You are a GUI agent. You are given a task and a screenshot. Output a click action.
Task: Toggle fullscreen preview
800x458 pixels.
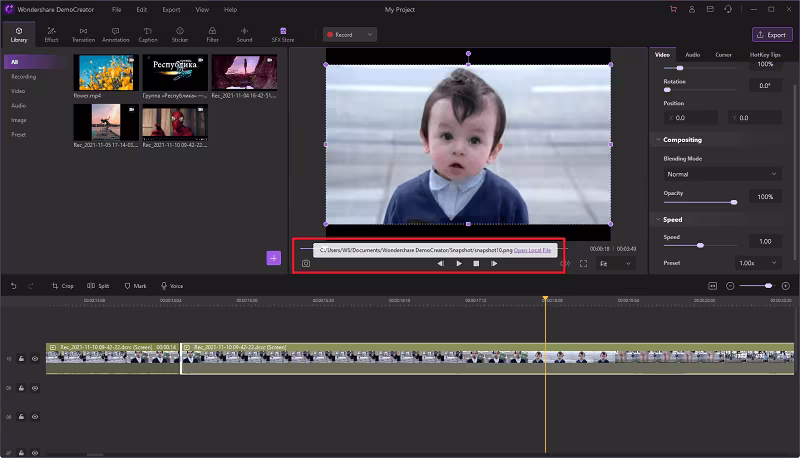(x=583, y=264)
